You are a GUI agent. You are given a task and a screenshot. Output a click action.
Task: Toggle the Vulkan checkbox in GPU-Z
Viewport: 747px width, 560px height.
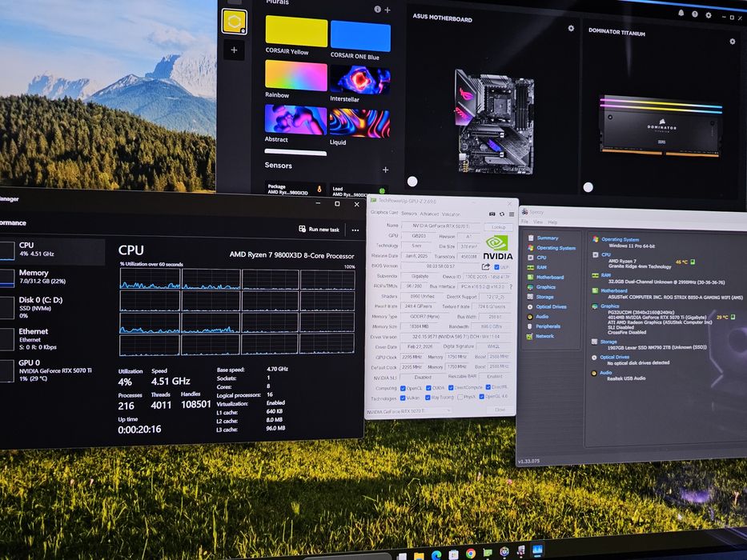click(x=403, y=398)
